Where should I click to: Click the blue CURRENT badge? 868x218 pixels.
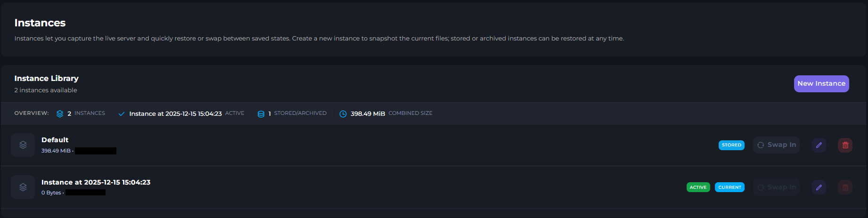point(729,187)
